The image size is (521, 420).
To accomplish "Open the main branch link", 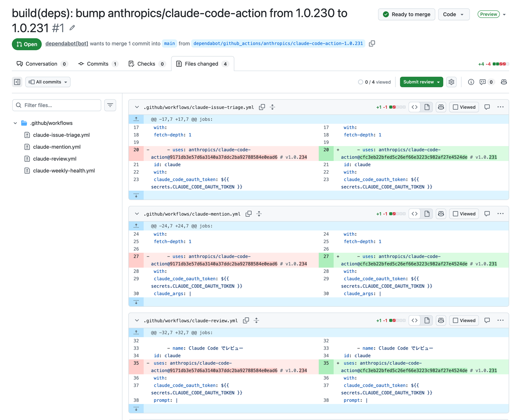I will [169, 44].
